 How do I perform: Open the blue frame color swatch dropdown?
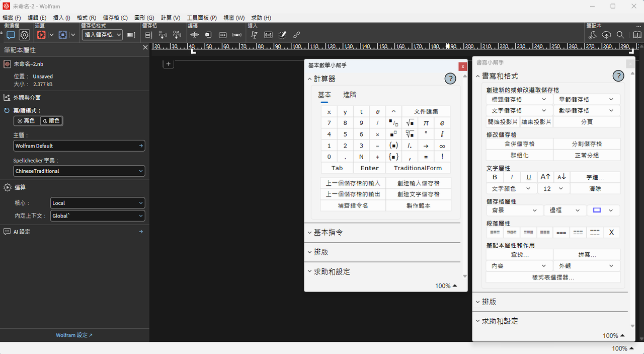603,210
